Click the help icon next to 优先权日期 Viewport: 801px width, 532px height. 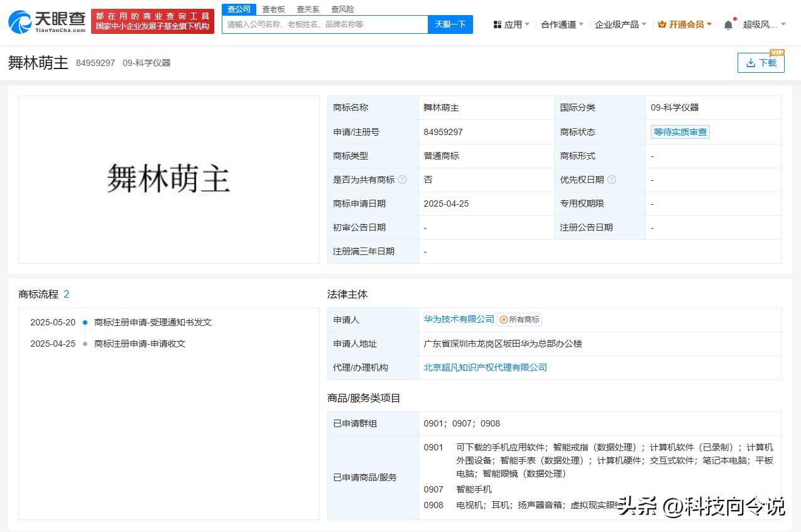pos(611,180)
